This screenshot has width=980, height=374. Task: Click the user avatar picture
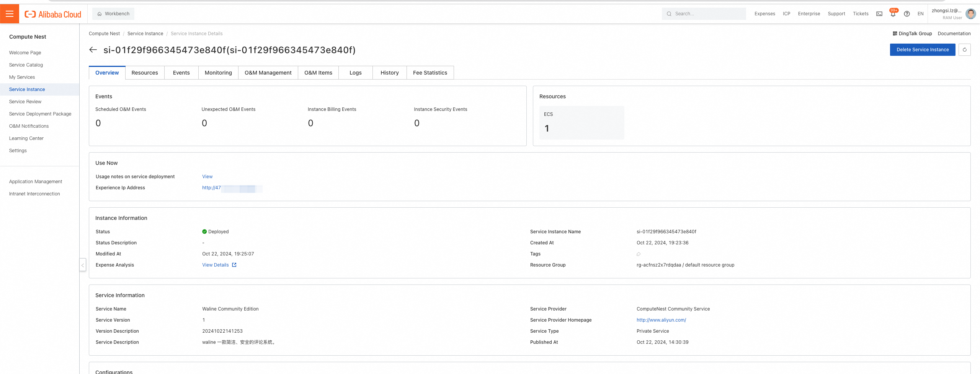click(x=971, y=14)
